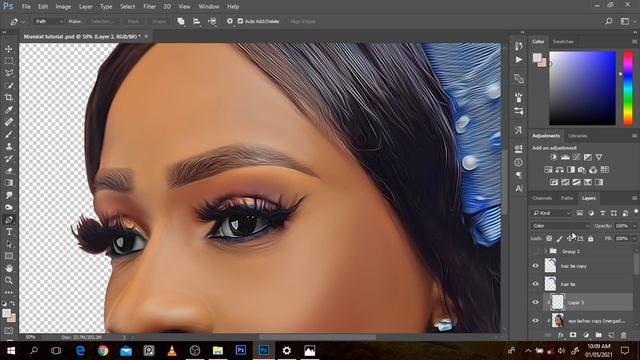
Task: Open the Layers panel menu
Action: click(634, 198)
